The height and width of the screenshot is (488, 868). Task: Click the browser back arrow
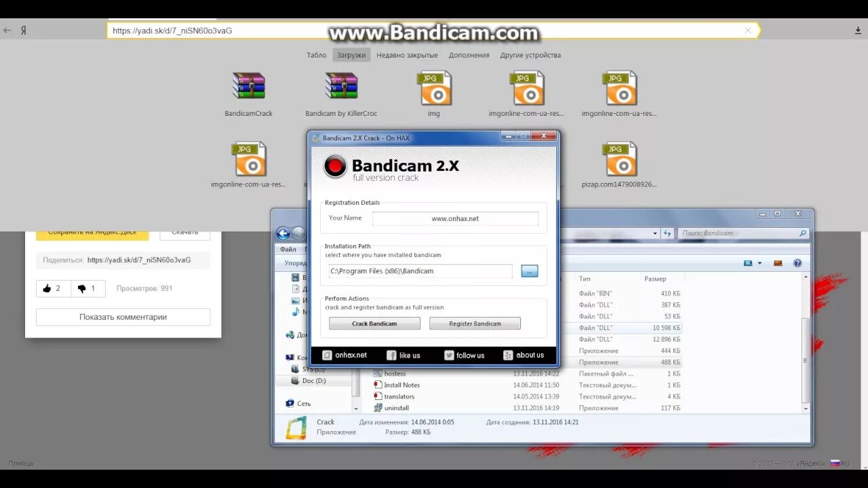tap(7, 30)
